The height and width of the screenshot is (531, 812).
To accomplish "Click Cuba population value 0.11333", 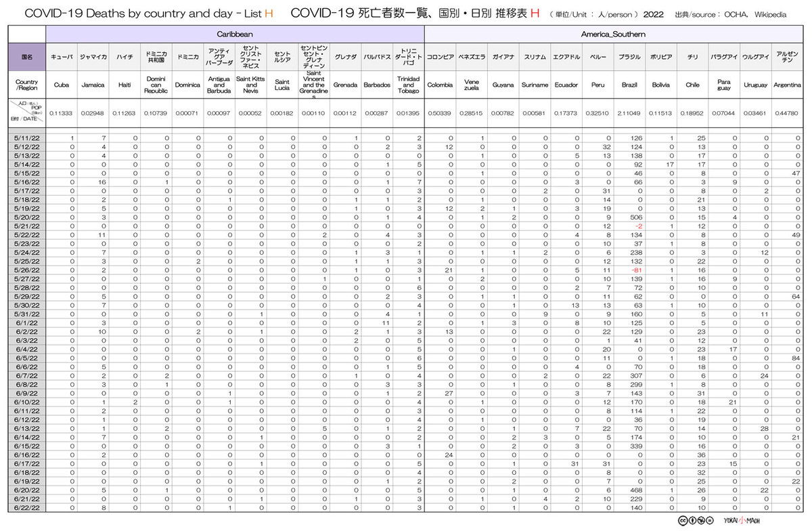I will pyautogui.click(x=62, y=113).
